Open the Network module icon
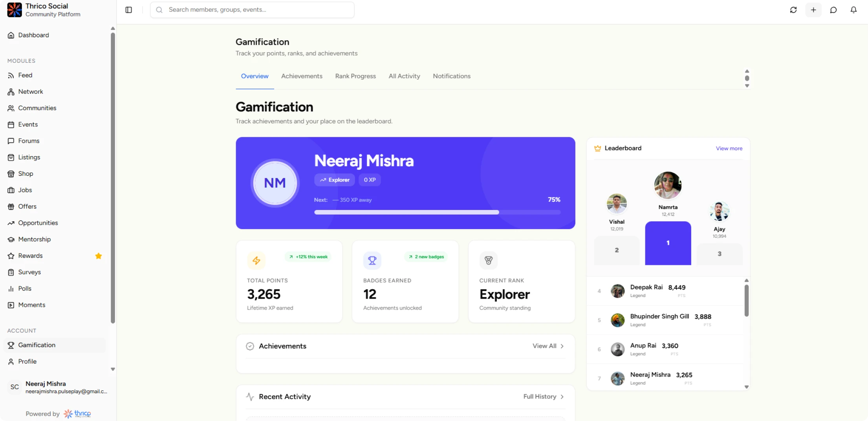868x421 pixels. click(11, 92)
